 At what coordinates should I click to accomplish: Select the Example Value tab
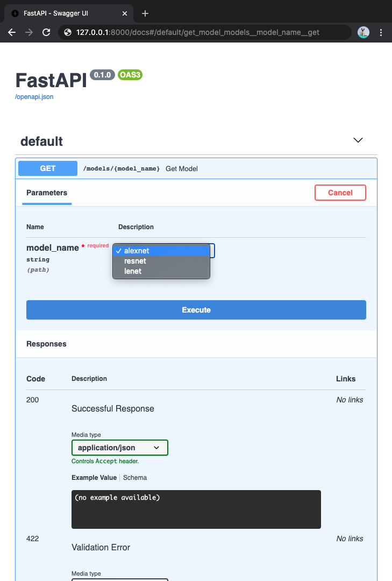94,477
